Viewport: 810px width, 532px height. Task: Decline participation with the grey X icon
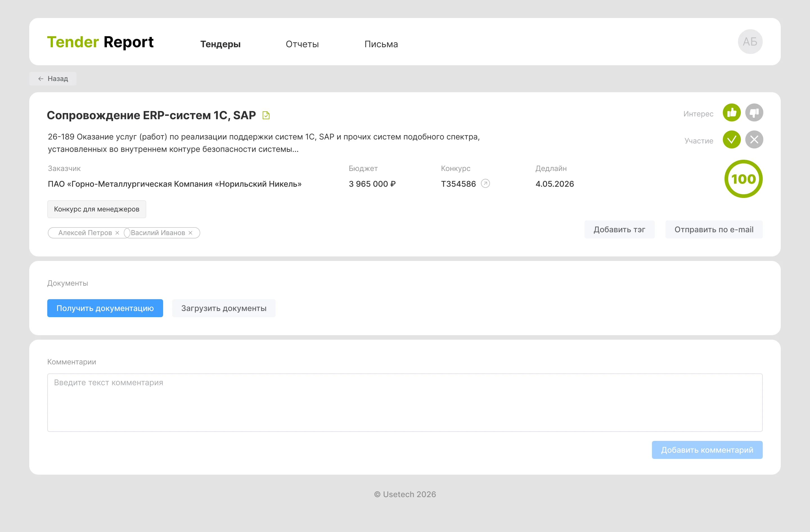coord(754,139)
